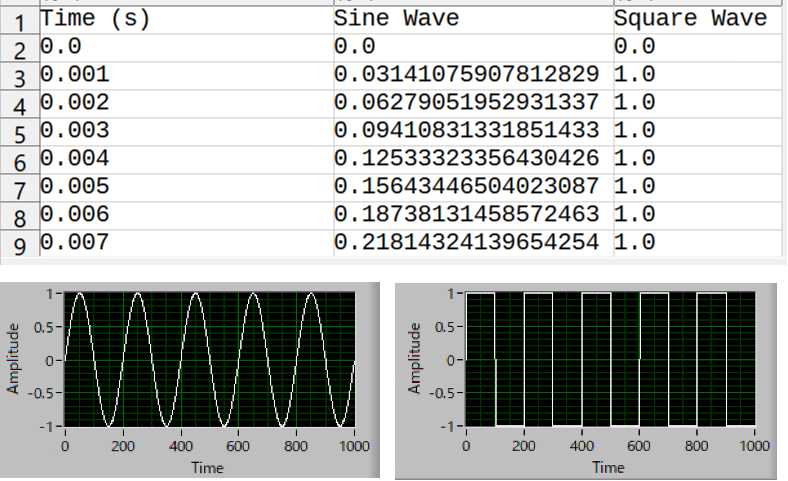
Task: Click the square graph Time axis label
Action: point(609,467)
